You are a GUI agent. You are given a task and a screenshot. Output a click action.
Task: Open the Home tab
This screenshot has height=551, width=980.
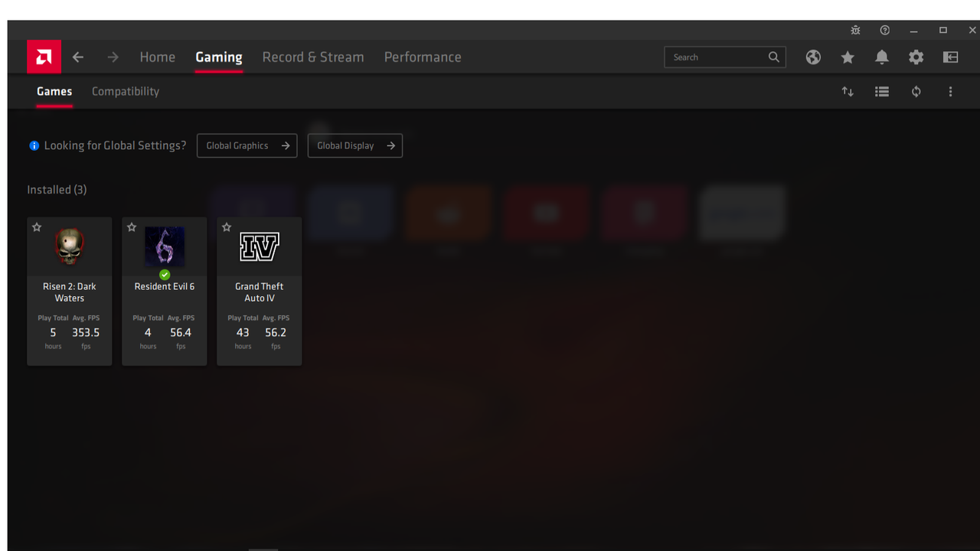click(x=158, y=57)
